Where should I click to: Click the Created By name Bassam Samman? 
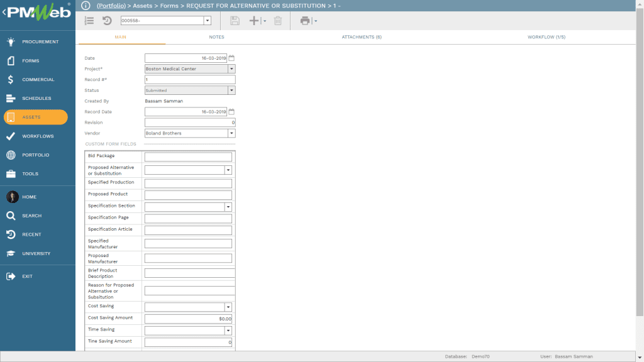click(164, 101)
